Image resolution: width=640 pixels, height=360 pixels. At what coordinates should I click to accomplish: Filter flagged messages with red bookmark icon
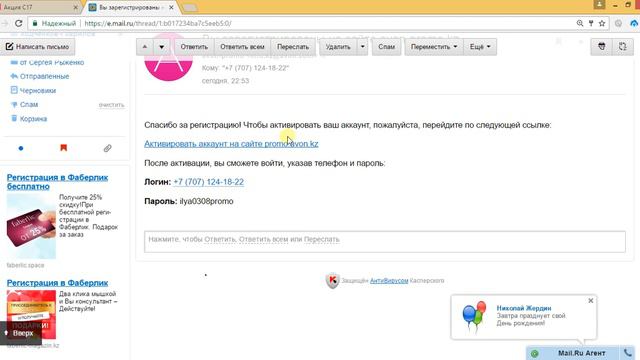coord(63,148)
